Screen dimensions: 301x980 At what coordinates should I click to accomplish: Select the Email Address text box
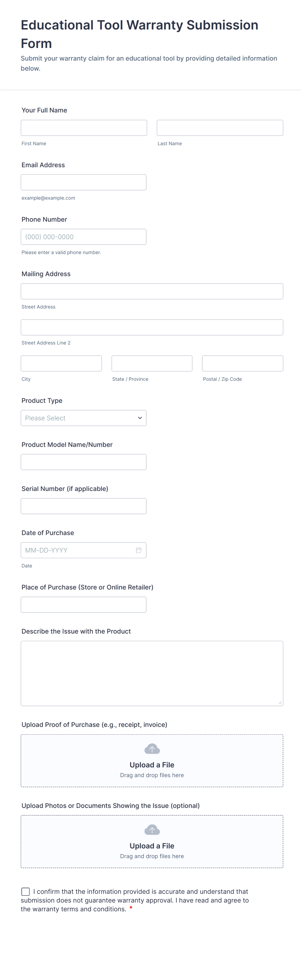[x=83, y=182]
